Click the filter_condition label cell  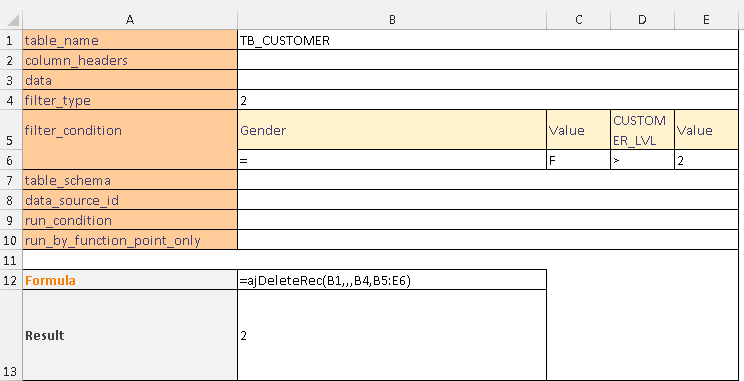point(130,139)
